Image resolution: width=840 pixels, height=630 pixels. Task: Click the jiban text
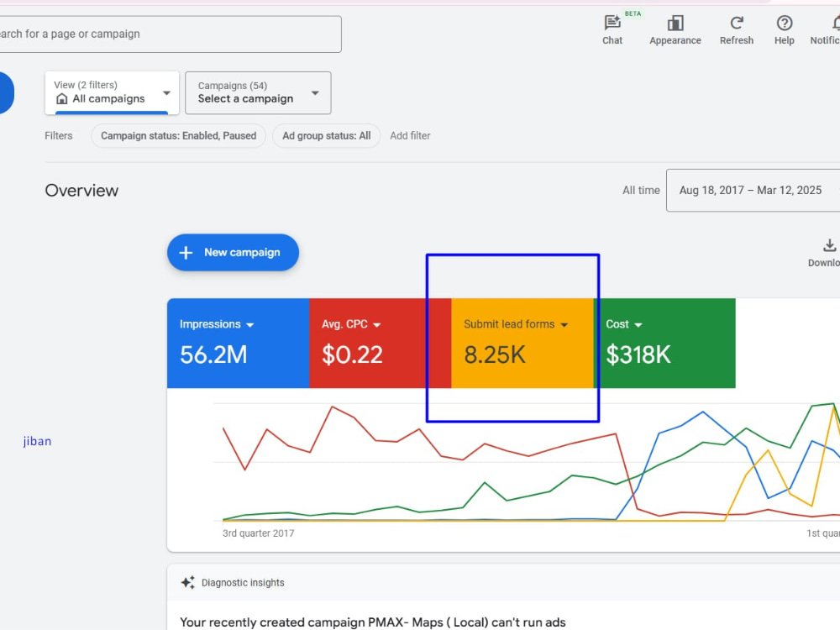(38, 442)
